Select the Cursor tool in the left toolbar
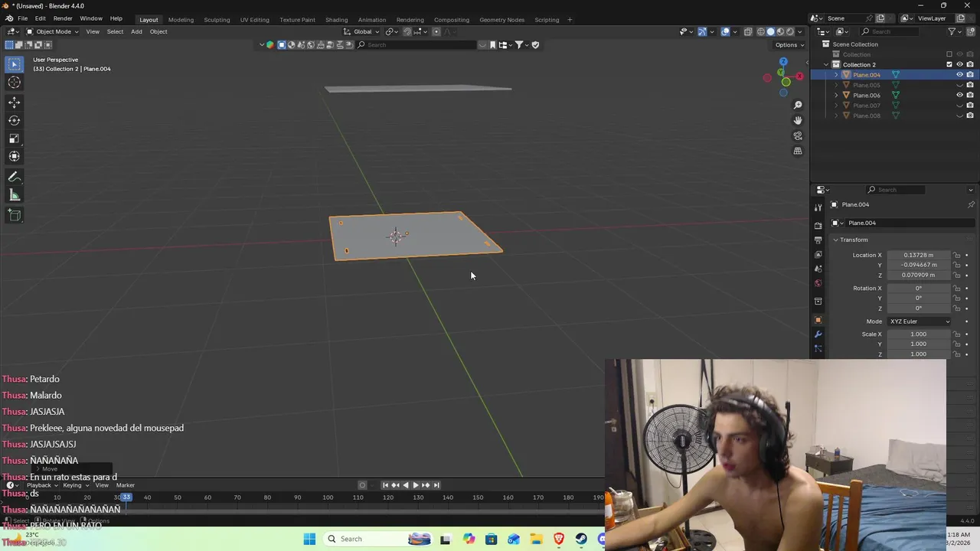980x551 pixels. click(x=15, y=83)
